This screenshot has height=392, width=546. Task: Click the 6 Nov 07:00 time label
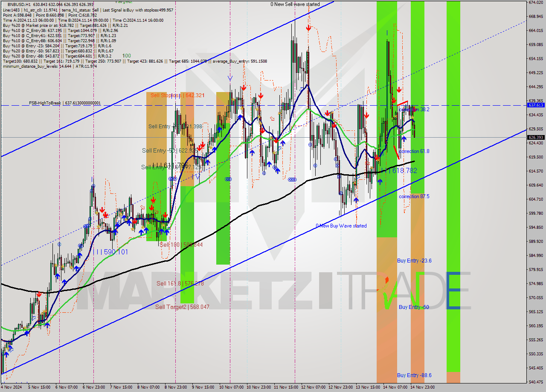[x=67, y=388]
